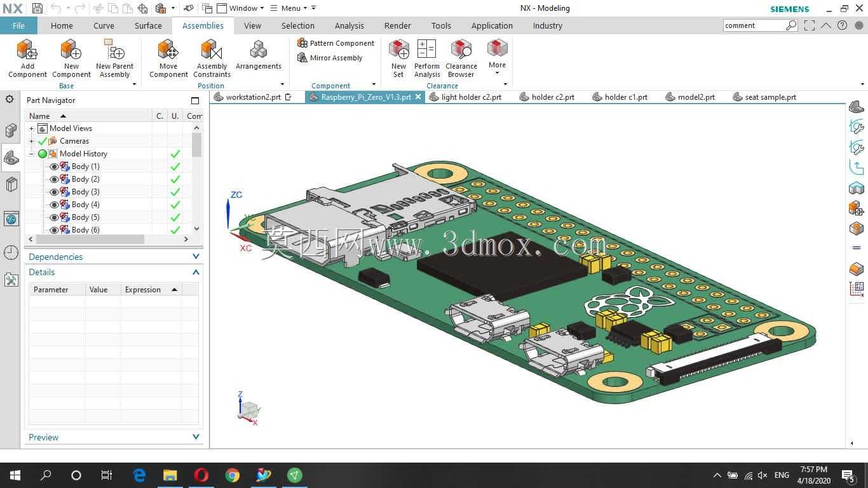Open the Reuse Library sidebar tab
Viewport: 868px width, 488px height.
pyautogui.click(x=10, y=184)
